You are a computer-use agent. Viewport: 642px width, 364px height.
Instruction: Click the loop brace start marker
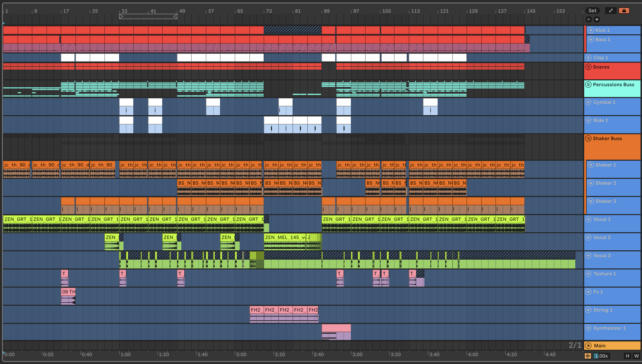pos(121,16)
